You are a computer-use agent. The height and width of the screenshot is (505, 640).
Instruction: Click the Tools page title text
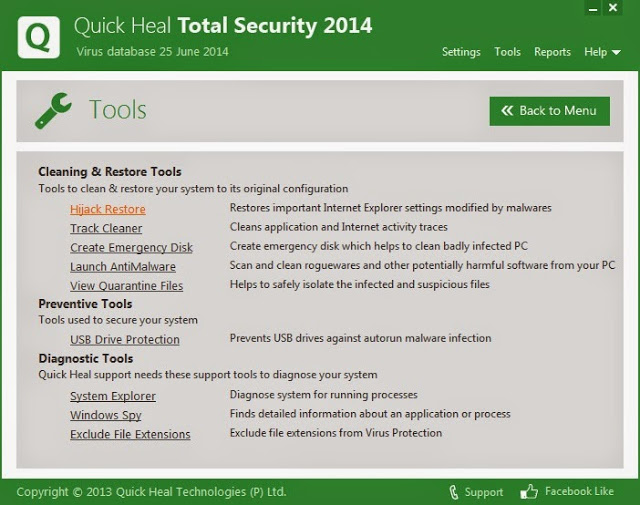(118, 110)
